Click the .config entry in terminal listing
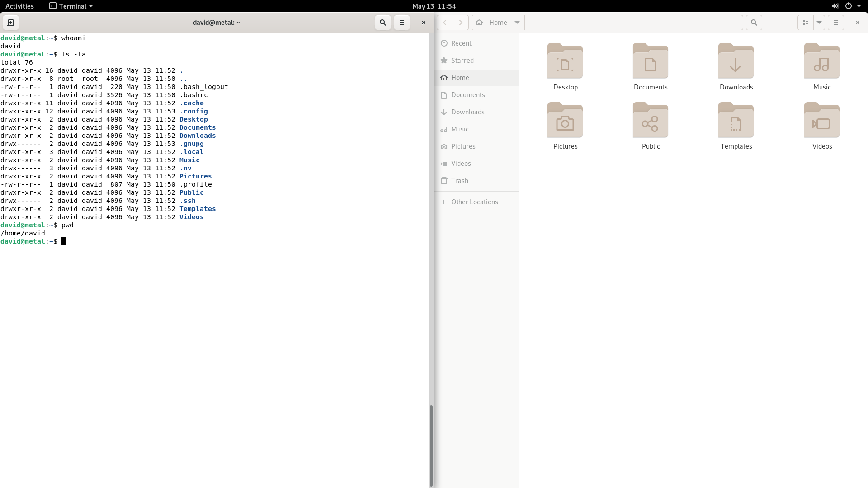The width and height of the screenshot is (868, 488). coord(193,111)
